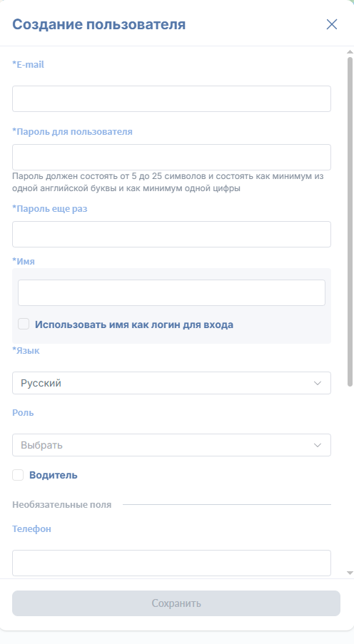This screenshot has width=354, height=644.
Task: Click the password requirements hint text
Action: pos(168,183)
